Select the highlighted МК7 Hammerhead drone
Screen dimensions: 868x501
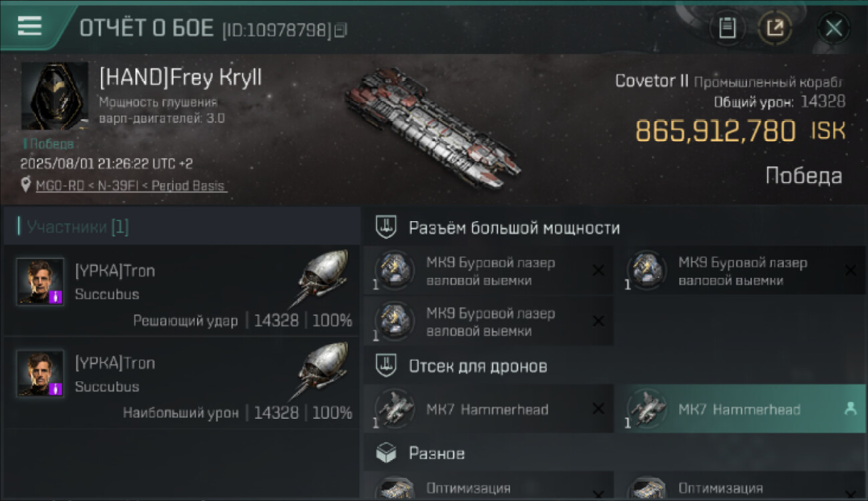click(740, 409)
